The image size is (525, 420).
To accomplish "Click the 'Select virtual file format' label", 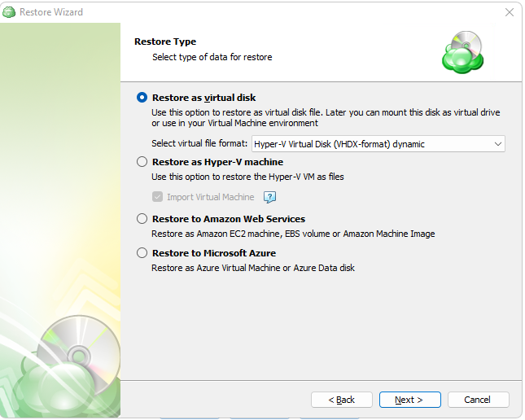I will (199, 144).
